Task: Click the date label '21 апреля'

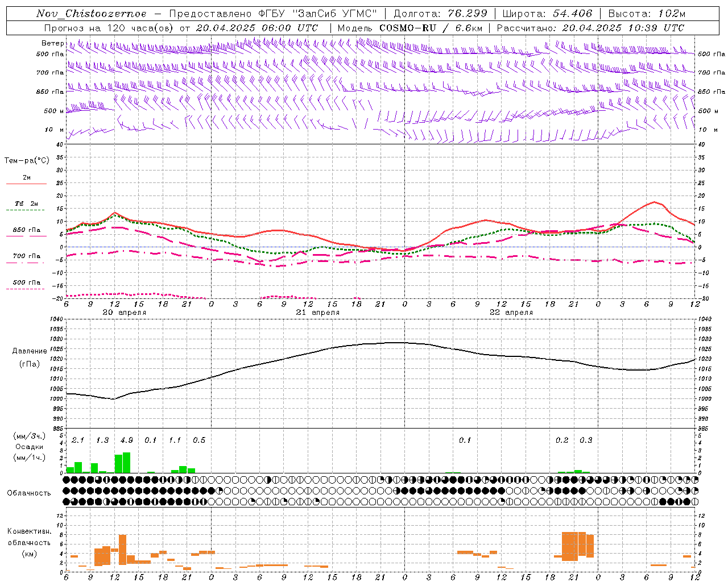Action: click(317, 313)
